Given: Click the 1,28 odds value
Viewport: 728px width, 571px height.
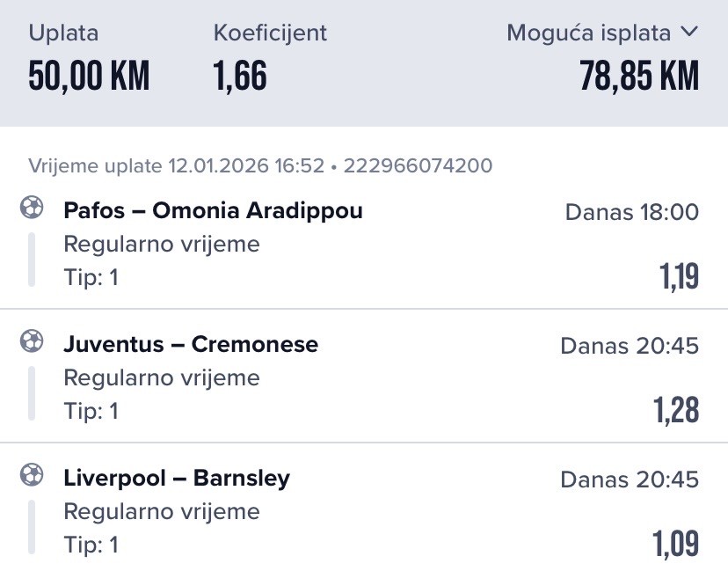Looking at the screenshot, I should coord(676,411).
